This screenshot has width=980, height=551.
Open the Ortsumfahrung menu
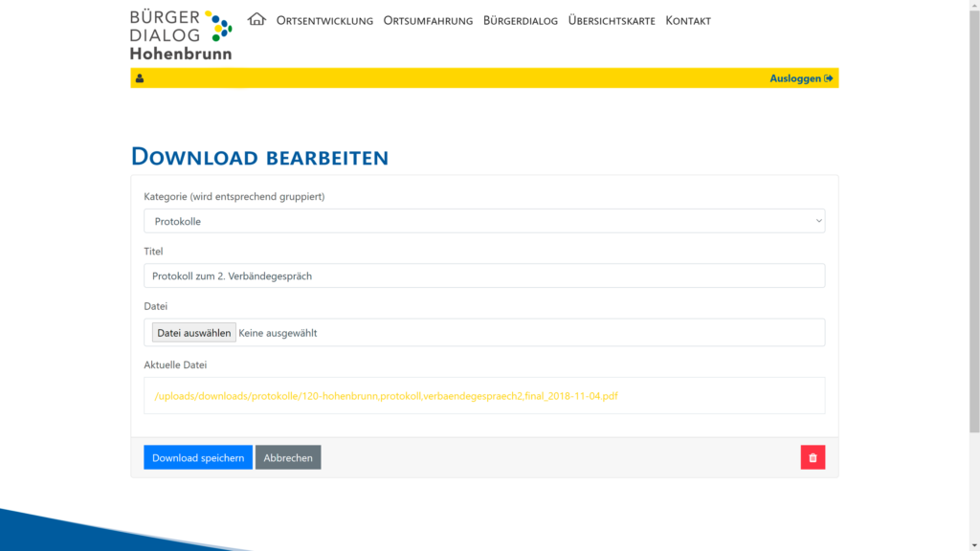[428, 21]
